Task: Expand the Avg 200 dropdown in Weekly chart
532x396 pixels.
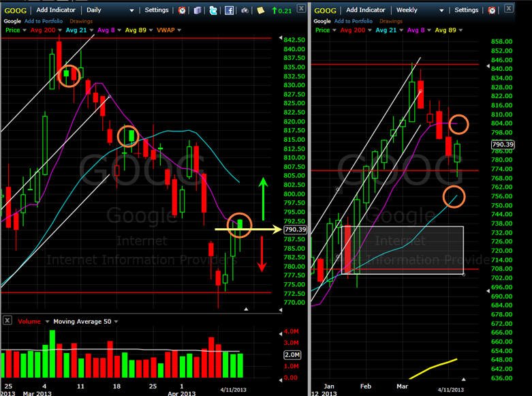Action: coord(369,30)
